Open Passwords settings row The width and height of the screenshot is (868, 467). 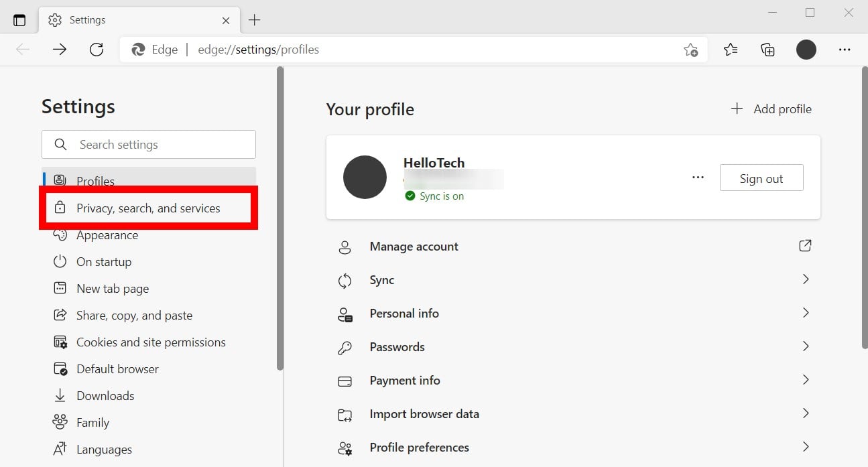pos(573,347)
